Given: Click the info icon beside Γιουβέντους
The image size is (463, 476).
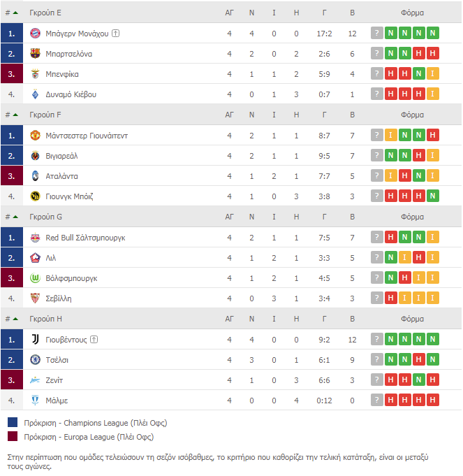Looking at the screenshot, I should point(94,340).
